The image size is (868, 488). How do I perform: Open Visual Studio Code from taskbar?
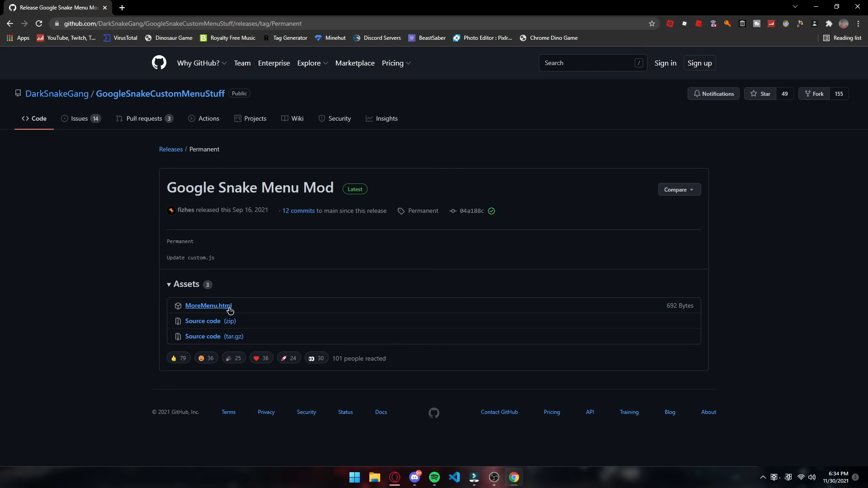[454, 477]
